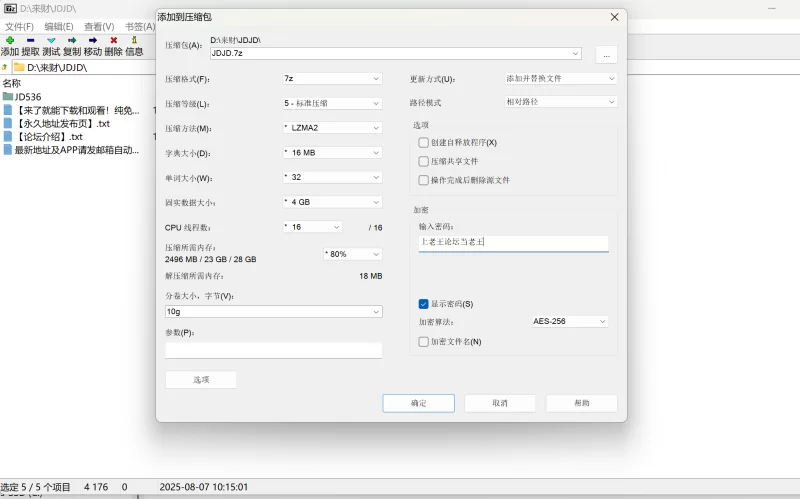Screen dimensions: 800x499
Task: Click the up-folder icon beside address bar
Action: [x=5, y=67]
